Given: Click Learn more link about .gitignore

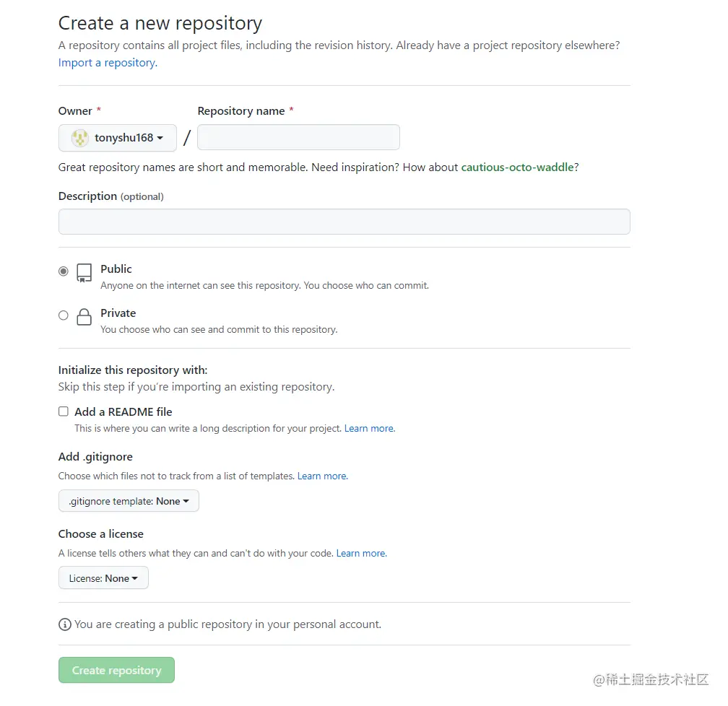Looking at the screenshot, I should click(x=322, y=476).
